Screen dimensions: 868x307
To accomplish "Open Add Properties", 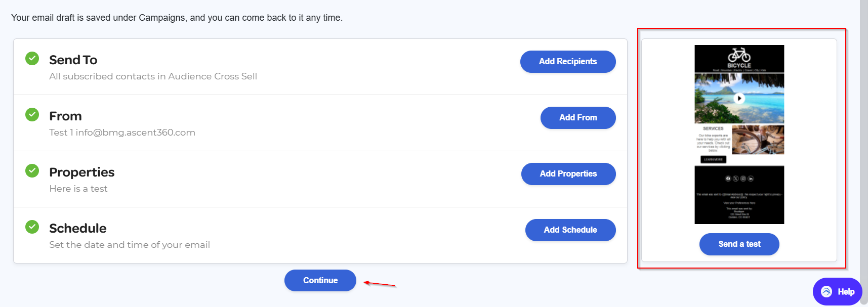I will click(568, 174).
